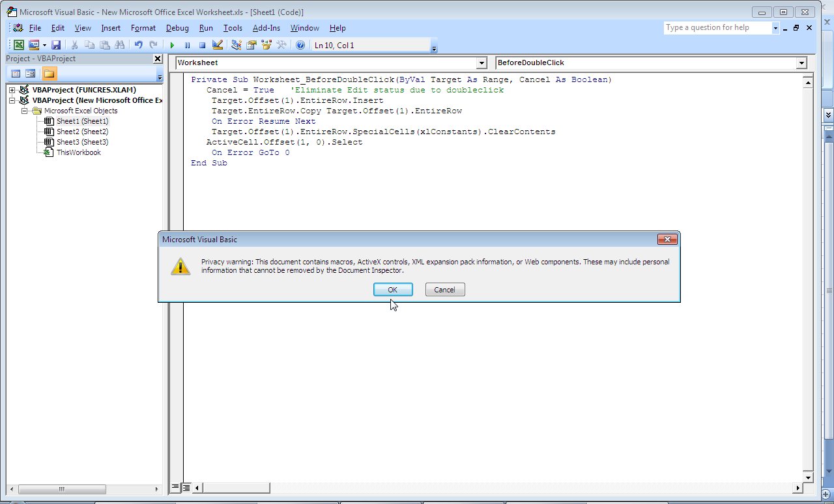The width and height of the screenshot is (834, 504).
Task: Expand VBAProject (FUNCRES.XLAM) node
Action: pos(12,90)
